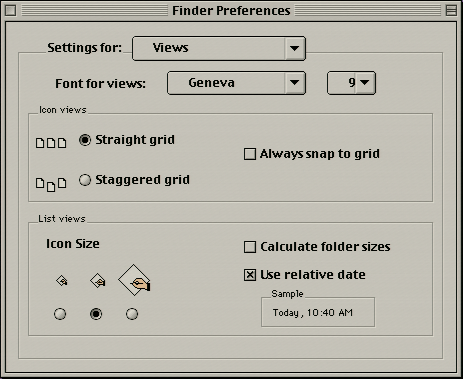The height and width of the screenshot is (379, 463).
Task: Open the Settings for Views popup menu
Action: (x=219, y=48)
